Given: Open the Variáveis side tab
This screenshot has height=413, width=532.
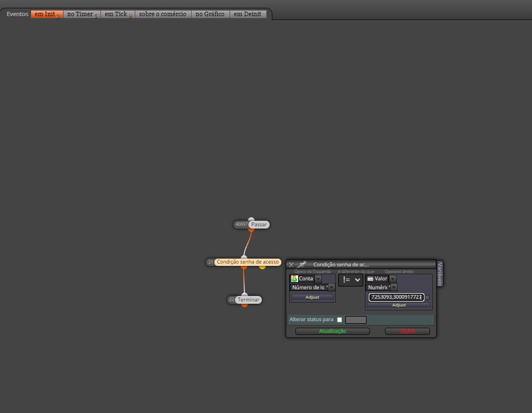Looking at the screenshot, I should click(x=440, y=274).
